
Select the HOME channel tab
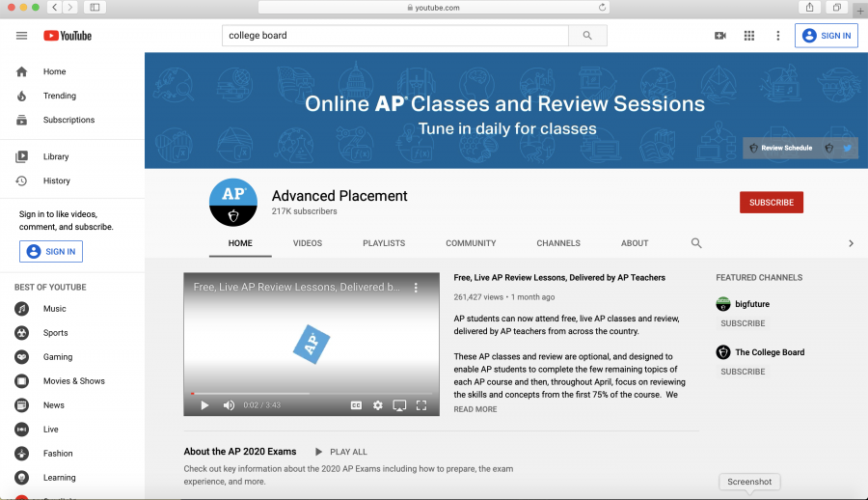click(x=240, y=243)
